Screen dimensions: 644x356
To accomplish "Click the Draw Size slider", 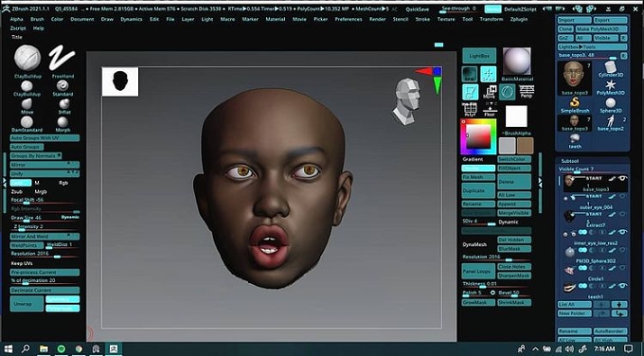I will coord(45,218).
